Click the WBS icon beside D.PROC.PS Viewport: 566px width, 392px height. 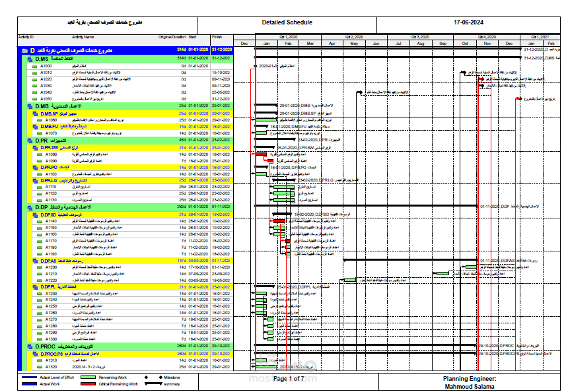pyautogui.click(x=36, y=354)
